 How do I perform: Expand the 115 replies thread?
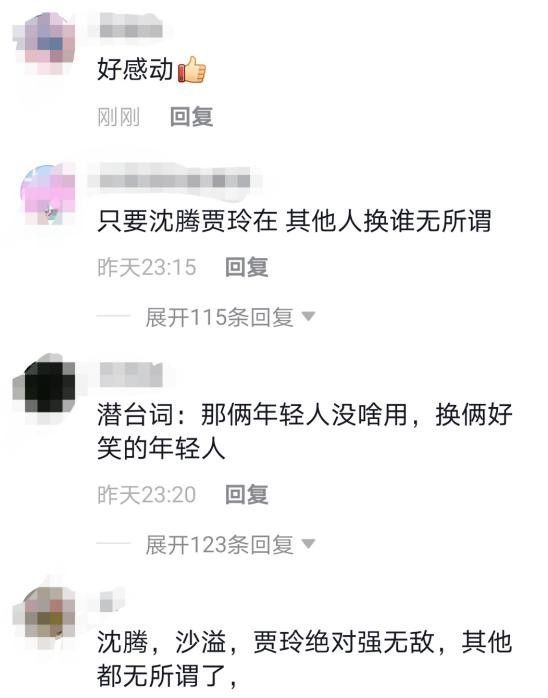tap(219, 317)
